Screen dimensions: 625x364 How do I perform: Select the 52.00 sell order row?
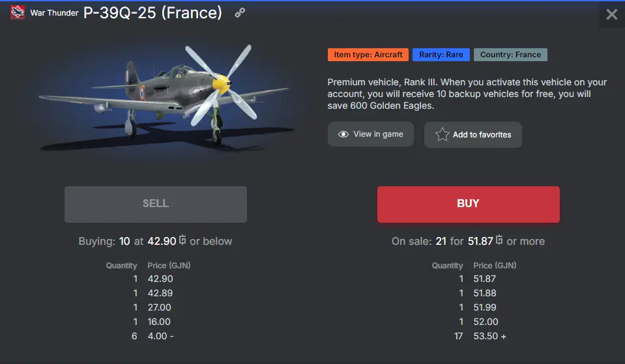486,322
